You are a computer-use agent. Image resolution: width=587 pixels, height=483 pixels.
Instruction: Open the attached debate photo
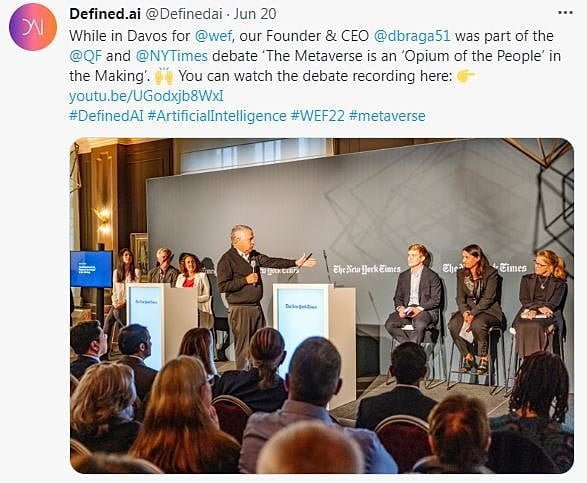point(322,306)
